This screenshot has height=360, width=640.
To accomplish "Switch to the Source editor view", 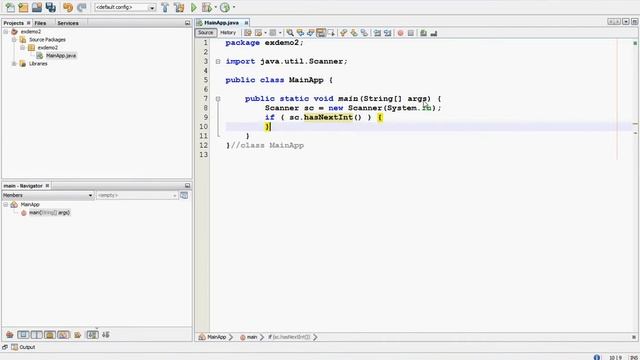I will click(x=205, y=33).
